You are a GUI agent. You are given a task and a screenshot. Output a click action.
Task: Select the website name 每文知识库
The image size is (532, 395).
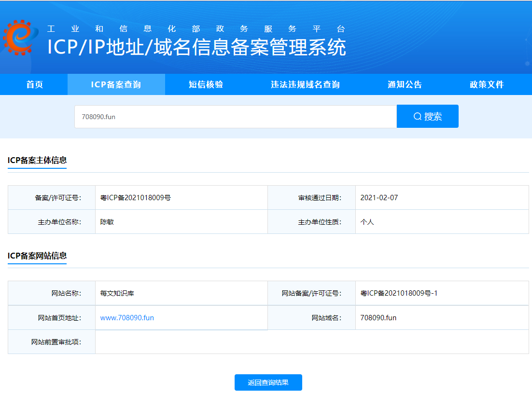117,293
